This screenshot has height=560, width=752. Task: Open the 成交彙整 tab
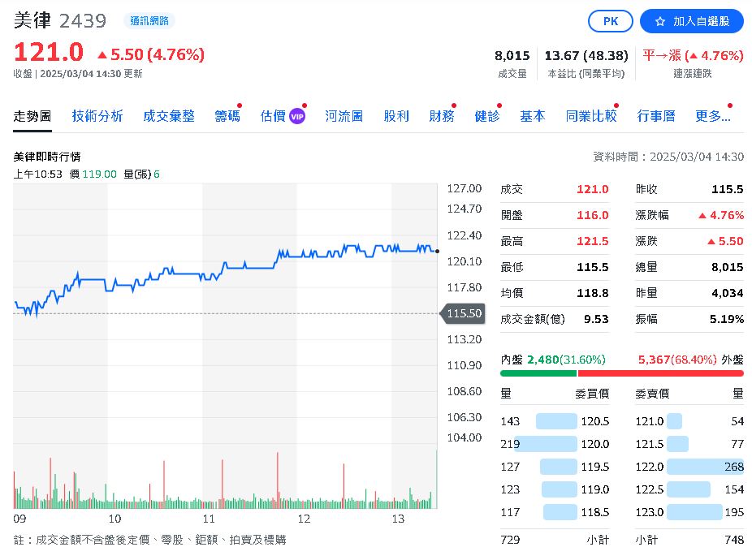click(x=169, y=116)
